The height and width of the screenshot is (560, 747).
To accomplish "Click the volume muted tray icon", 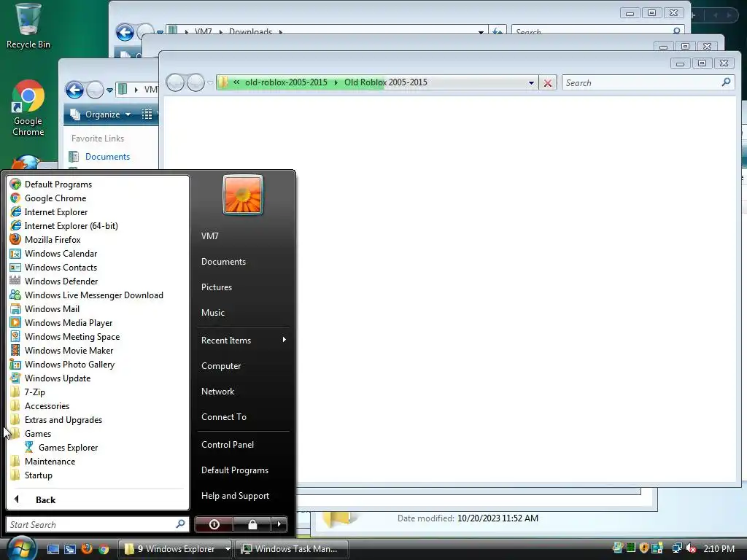I will pos(691,548).
